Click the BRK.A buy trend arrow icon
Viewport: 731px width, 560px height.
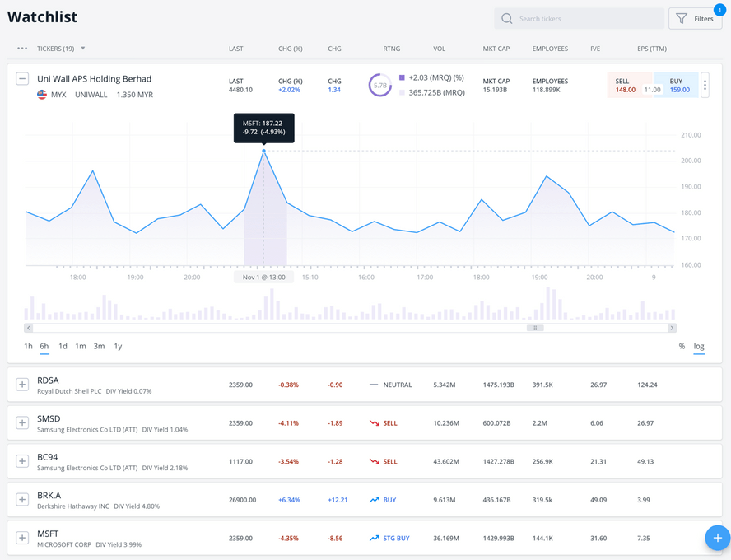click(x=374, y=499)
